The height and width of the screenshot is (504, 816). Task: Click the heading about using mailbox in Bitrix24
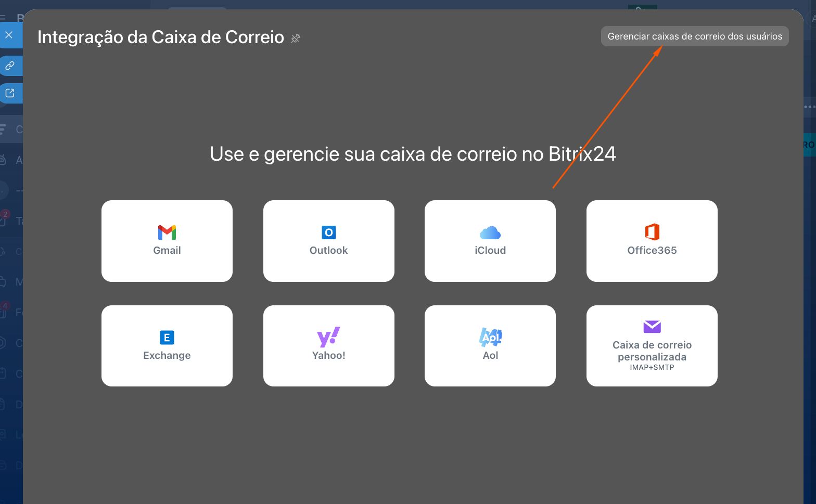point(413,154)
